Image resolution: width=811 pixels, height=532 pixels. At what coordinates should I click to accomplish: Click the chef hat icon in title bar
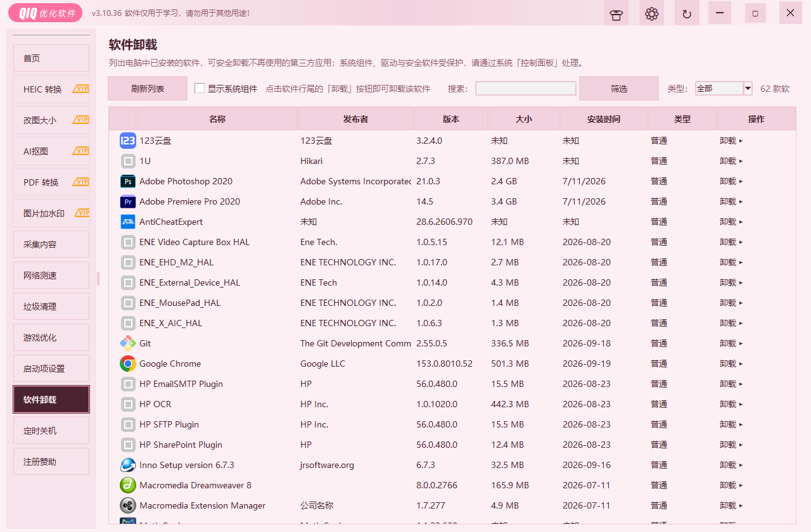[x=616, y=14]
